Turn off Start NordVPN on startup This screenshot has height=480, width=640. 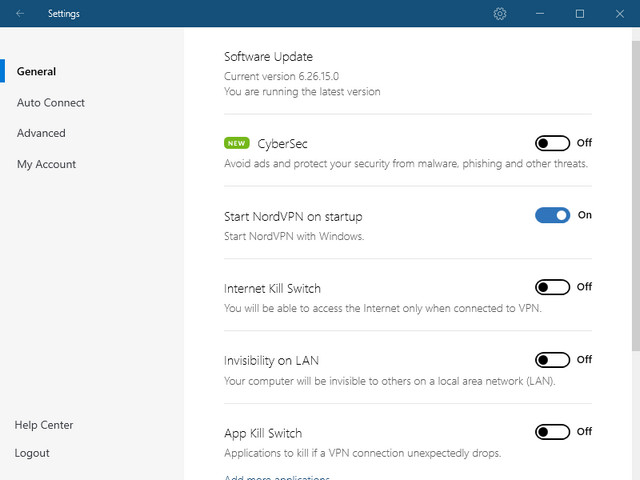click(552, 215)
